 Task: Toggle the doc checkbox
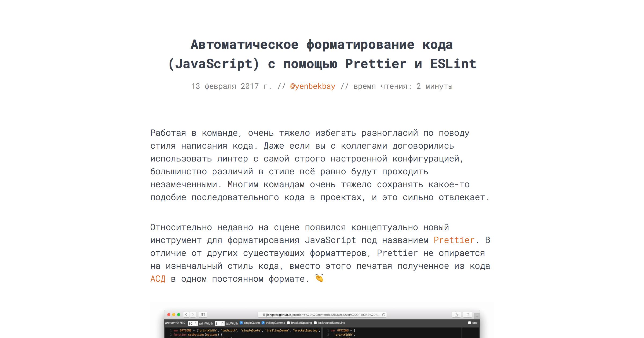(x=469, y=323)
